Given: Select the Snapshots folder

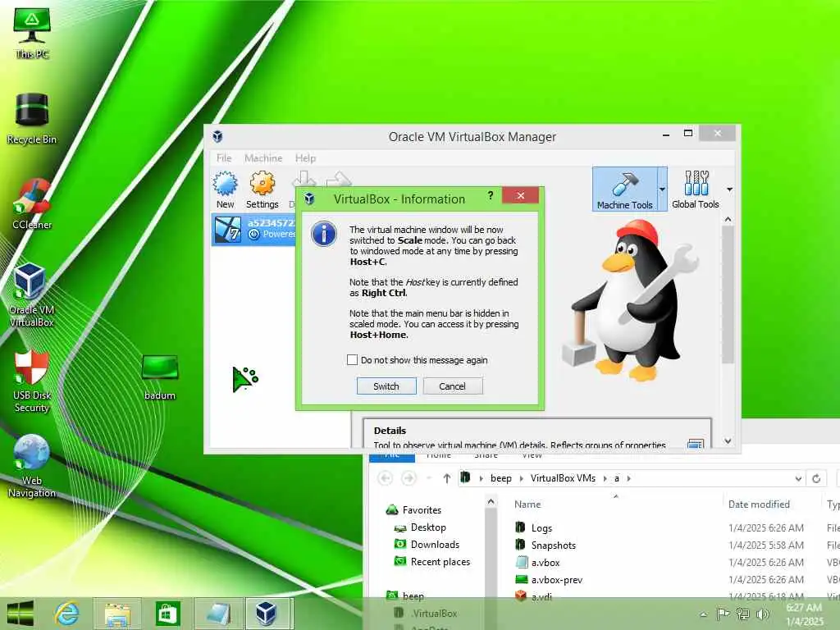Looking at the screenshot, I should click(x=546, y=545).
